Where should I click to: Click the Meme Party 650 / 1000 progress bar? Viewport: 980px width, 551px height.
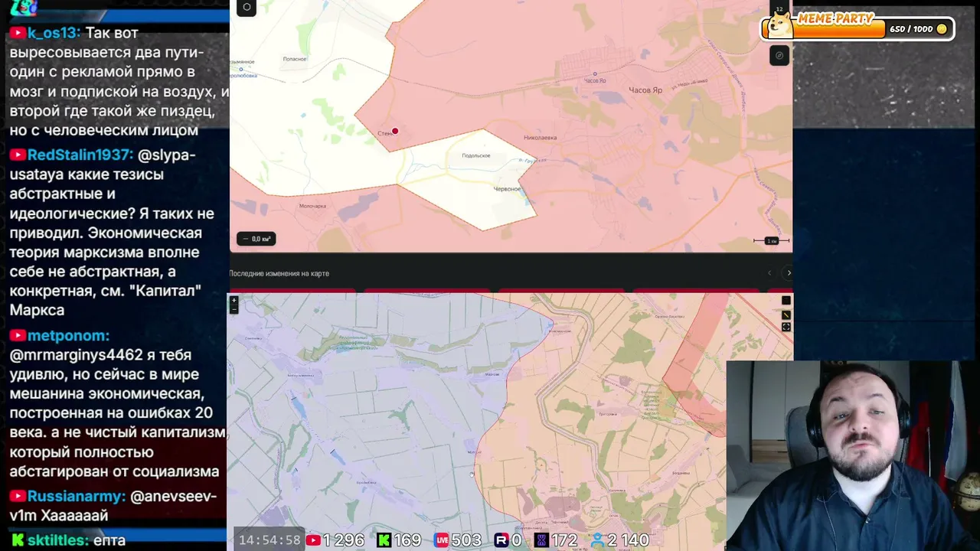(x=857, y=29)
